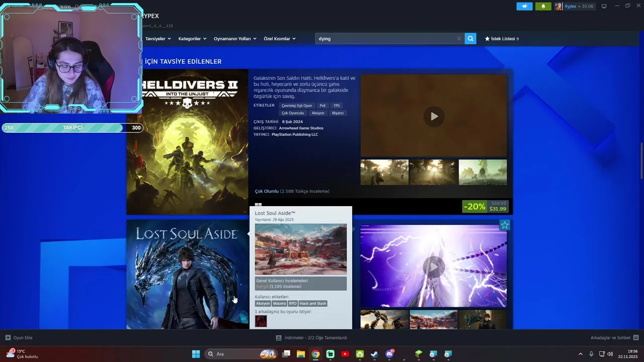Open the Özel Kısımlar dropdown
Screen dimensions: 644x362
click(280, 39)
